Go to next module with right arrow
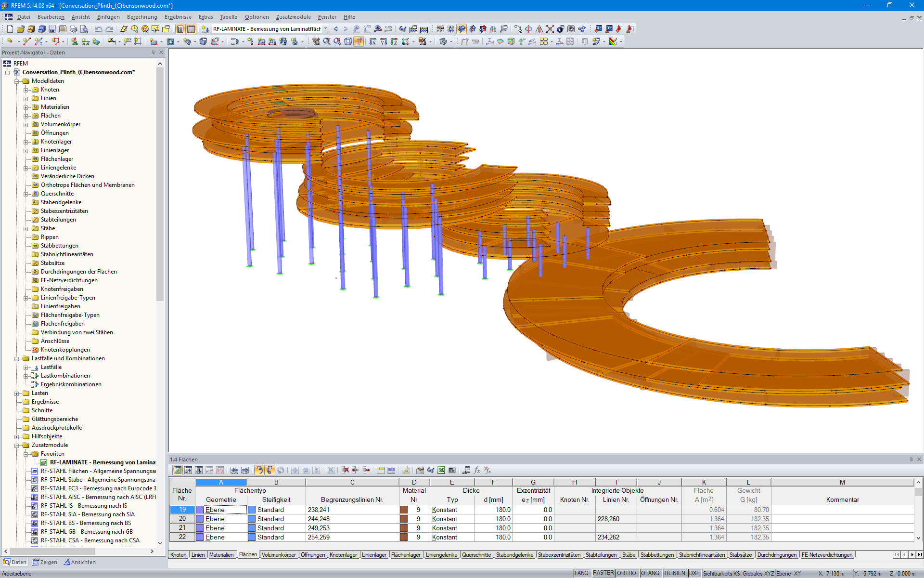The image size is (924, 578). [x=345, y=29]
